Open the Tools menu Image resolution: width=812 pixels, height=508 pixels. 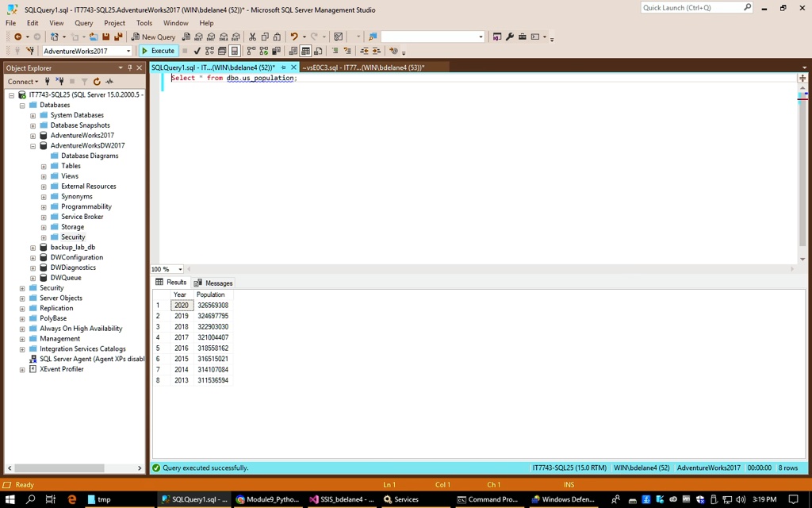pyautogui.click(x=144, y=23)
